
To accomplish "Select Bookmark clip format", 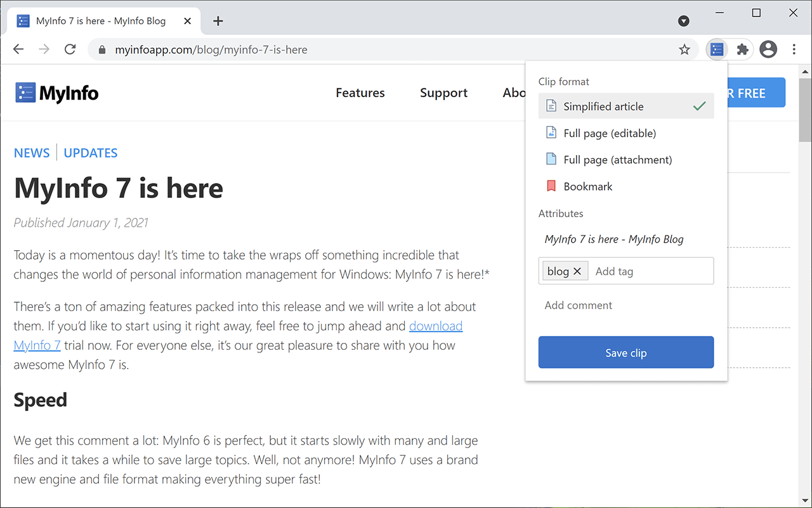I will 626,186.
